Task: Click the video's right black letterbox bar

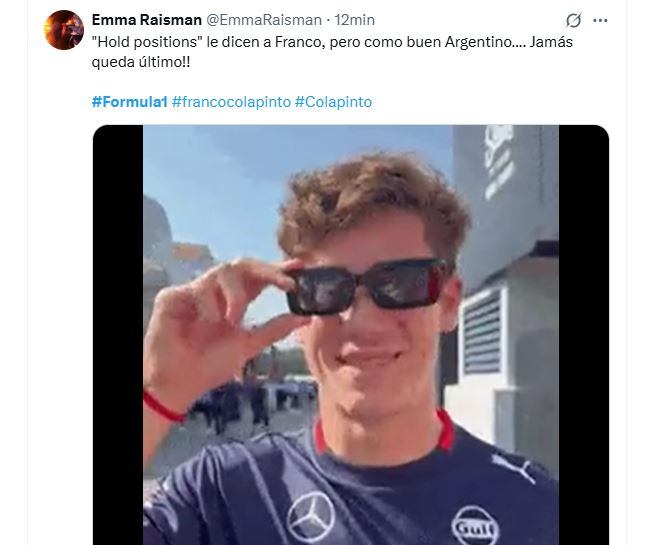Action: coord(584,335)
